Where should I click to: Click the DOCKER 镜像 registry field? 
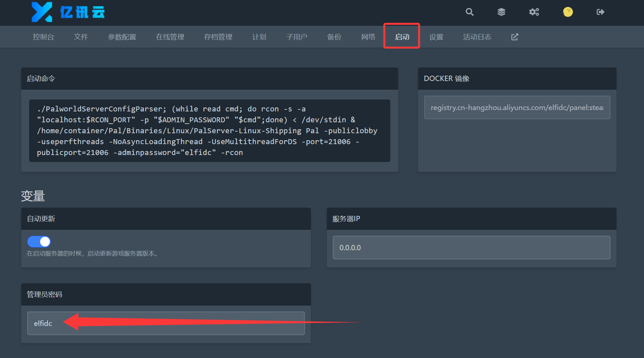pos(517,107)
